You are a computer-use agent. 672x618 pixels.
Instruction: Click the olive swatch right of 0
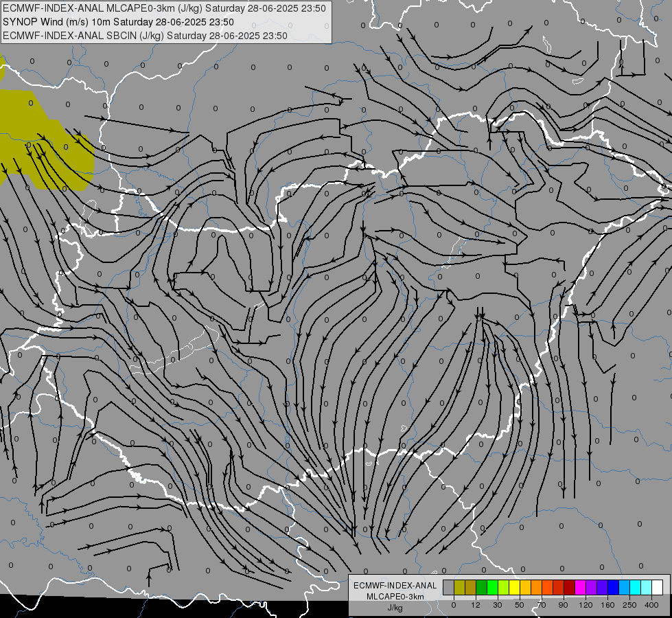click(459, 587)
